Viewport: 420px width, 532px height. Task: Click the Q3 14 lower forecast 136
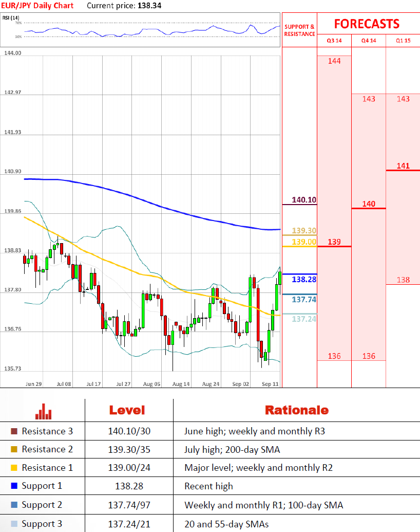click(334, 356)
